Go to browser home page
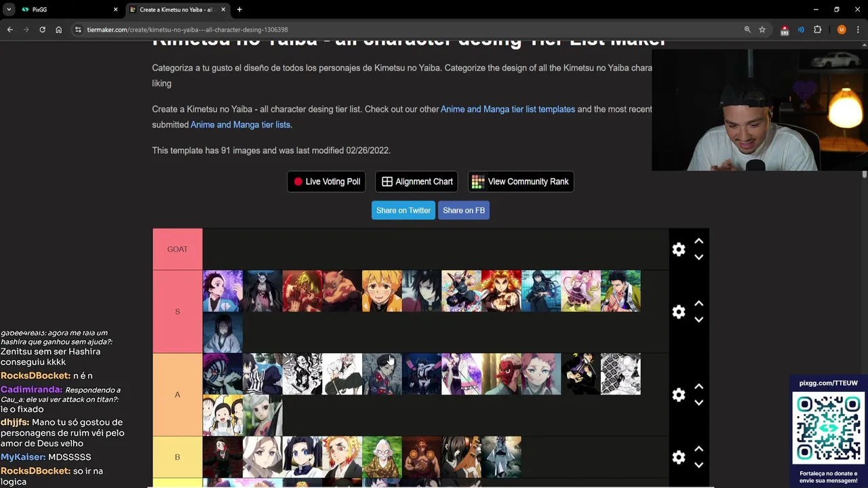The image size is (868, 488). (58, 30)
